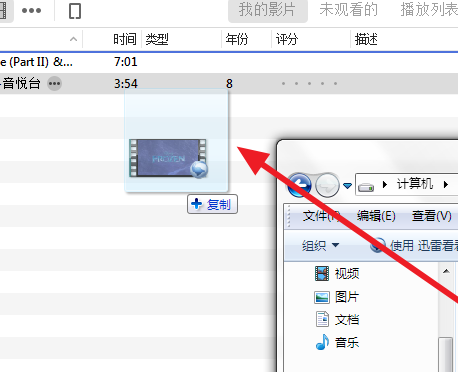Open the 组织 dropdown in Explorer toolbar

click(320, 246)
